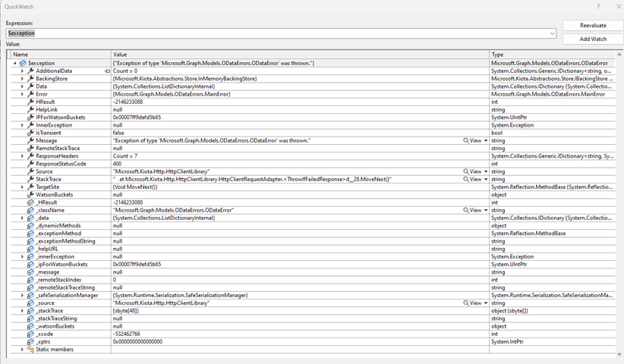Expand the TargetSite property
This screenshot has height=364, width=624.
coord(22,187)
